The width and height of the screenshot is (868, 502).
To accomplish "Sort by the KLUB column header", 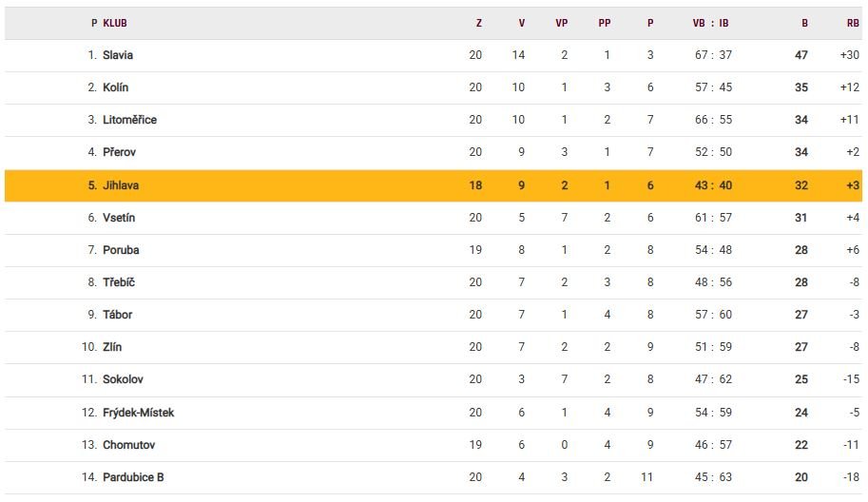I will tap(115, 23).
